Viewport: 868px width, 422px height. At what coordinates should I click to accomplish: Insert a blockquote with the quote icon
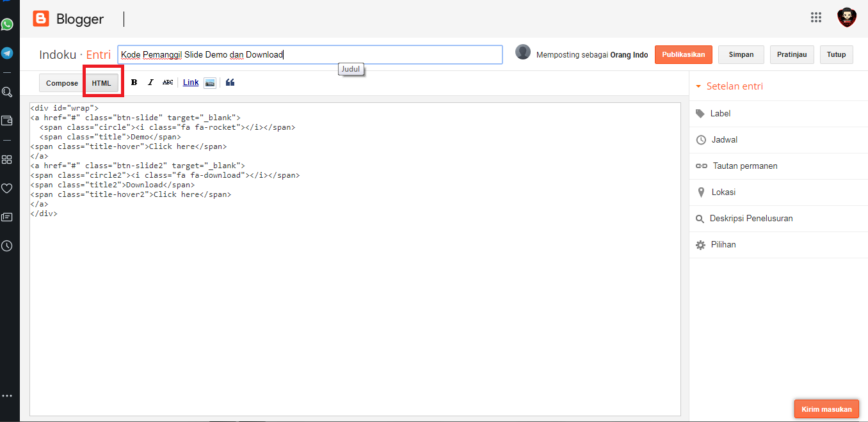(230, 82)
